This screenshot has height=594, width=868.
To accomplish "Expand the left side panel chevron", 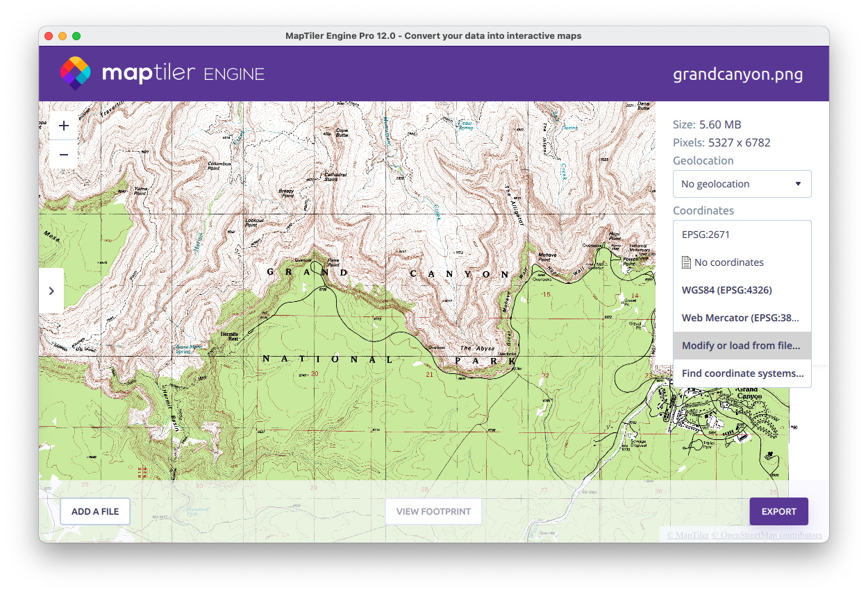I will pos(51,291).
